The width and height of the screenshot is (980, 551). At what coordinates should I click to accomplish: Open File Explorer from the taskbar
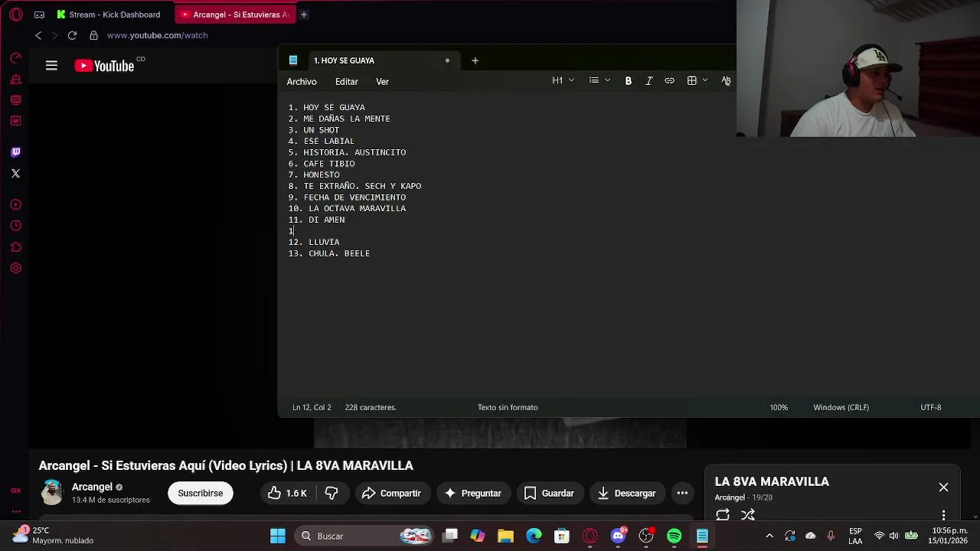pyautogui.click(x=505, y=536)
